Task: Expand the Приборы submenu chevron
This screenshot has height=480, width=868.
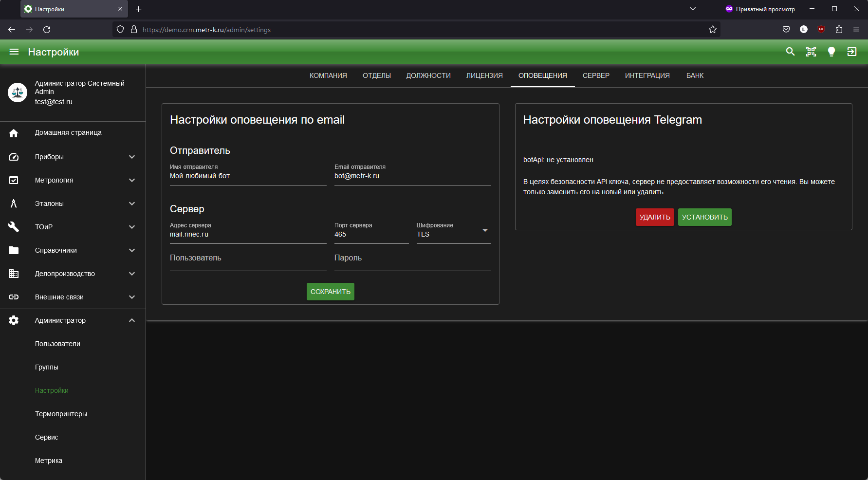Action: (x=132, y=157)
